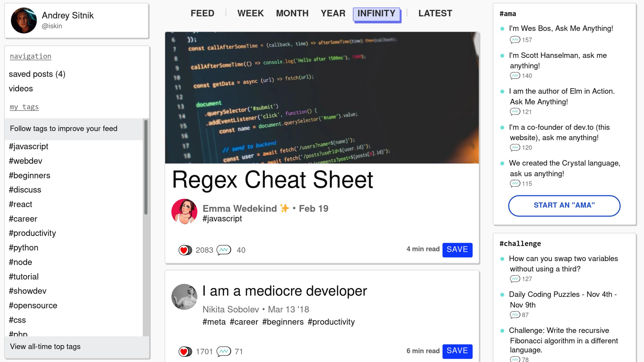Select the INFINITY tab
The width and height of the screenshot is (644, 362).
click(376, 14)
